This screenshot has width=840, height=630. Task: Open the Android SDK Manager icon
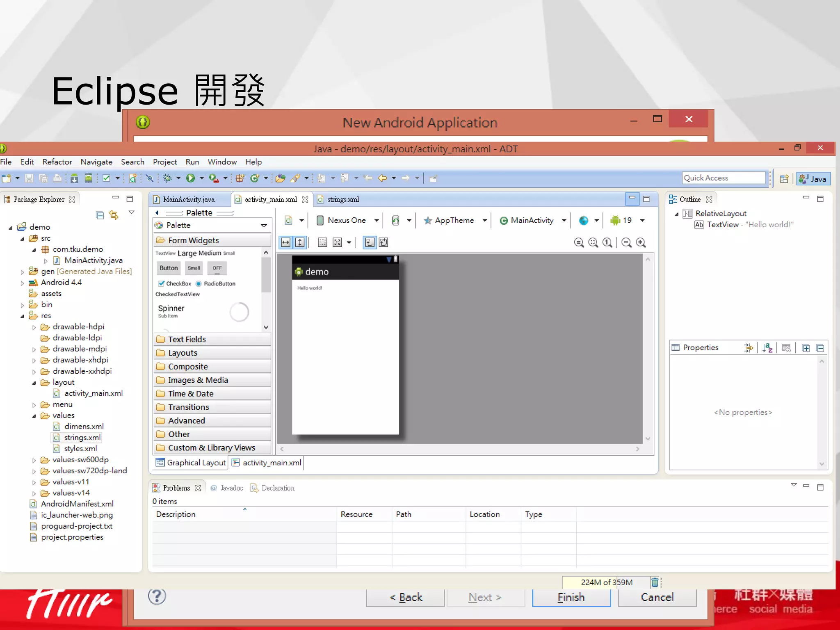point(74,178)
